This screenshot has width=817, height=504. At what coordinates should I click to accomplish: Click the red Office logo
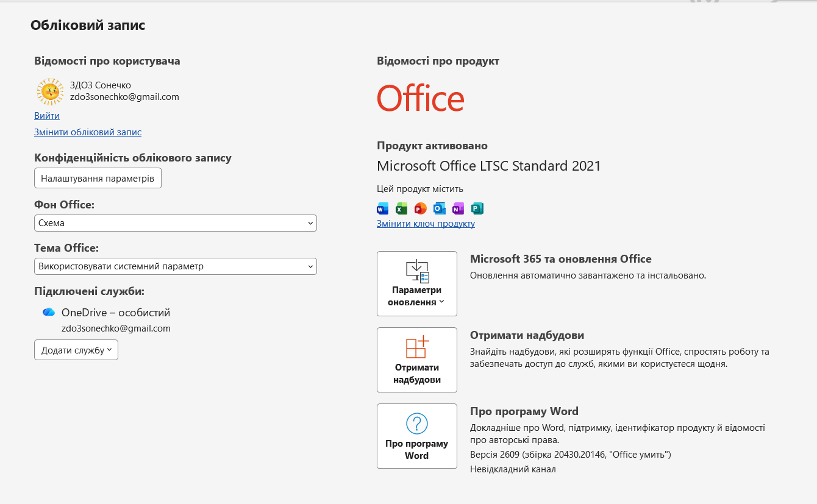pos(421,98)
